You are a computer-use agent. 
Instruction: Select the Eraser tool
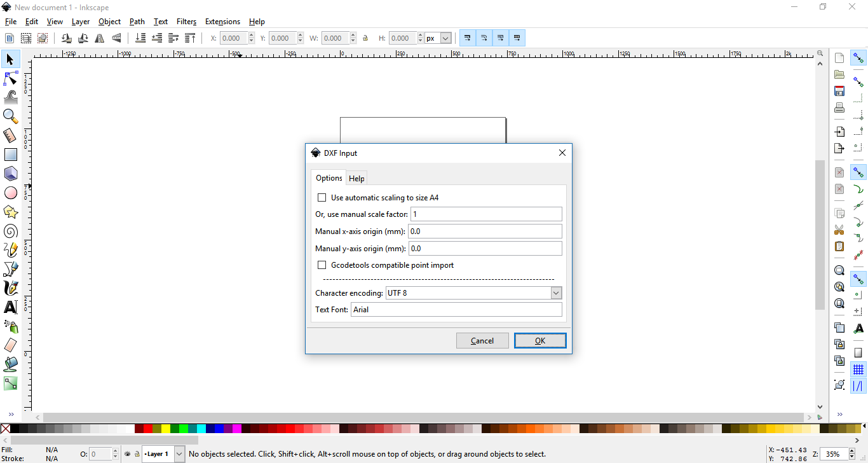coord(10,345)
